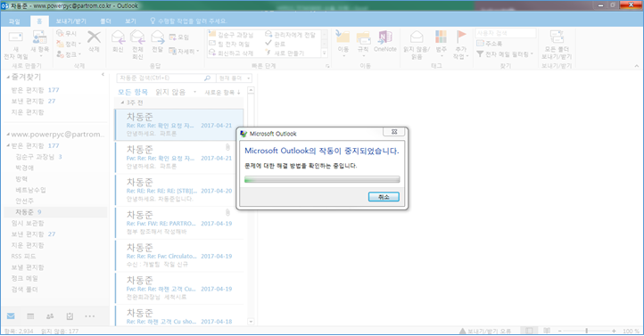Open the 보내기/받기 ribbon tab

[71, 20]
